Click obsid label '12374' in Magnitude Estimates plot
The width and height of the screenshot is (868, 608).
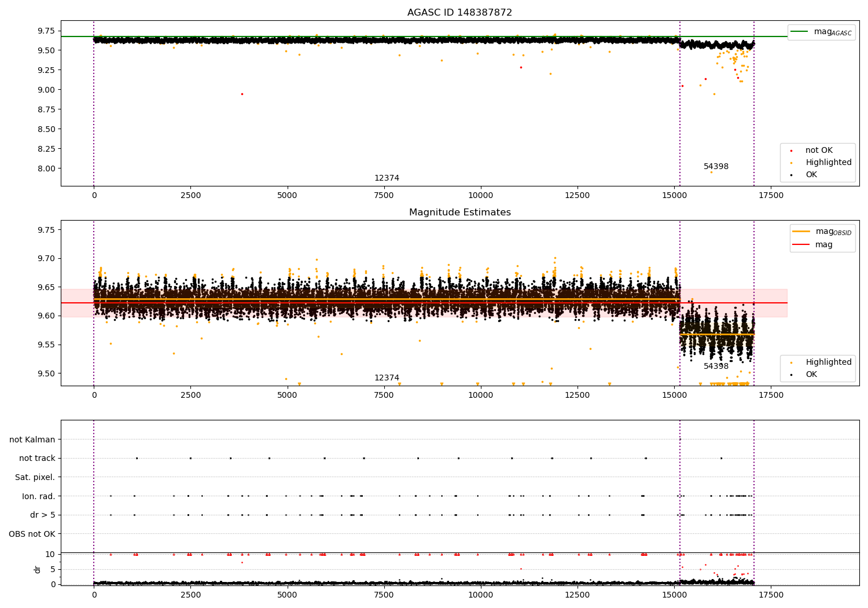tap(387, 378)
